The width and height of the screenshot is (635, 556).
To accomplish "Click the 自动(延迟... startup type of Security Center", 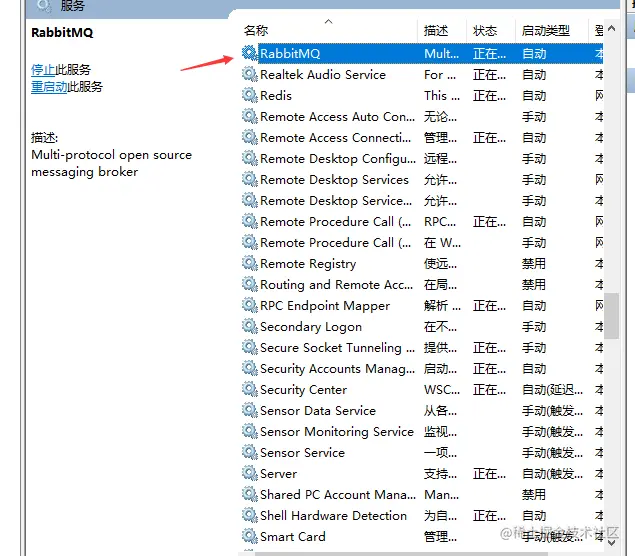I will pyautogui.click(x=552, y=390).
